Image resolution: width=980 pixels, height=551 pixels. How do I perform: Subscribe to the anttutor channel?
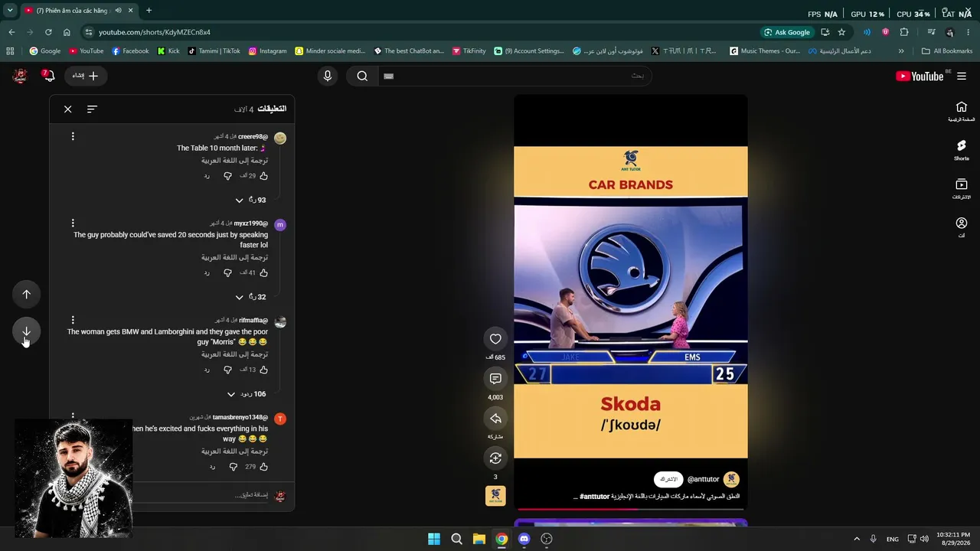click(x=668, y=480)
